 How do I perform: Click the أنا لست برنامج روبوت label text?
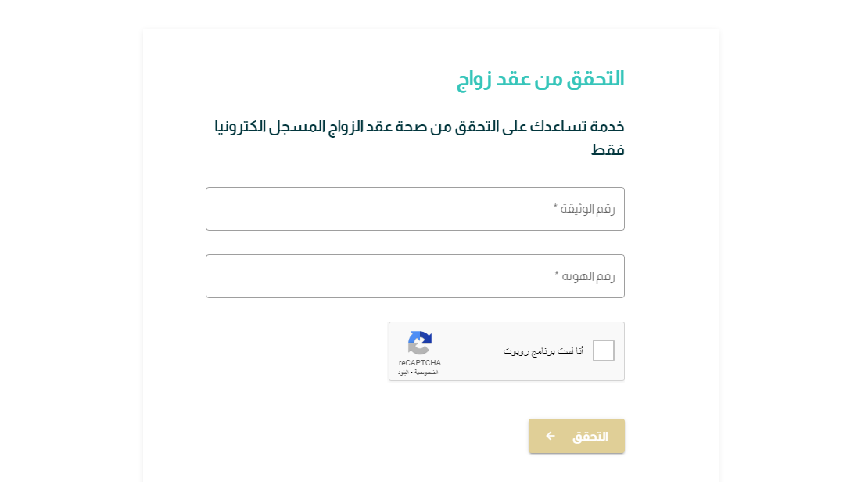click(543, 351)
